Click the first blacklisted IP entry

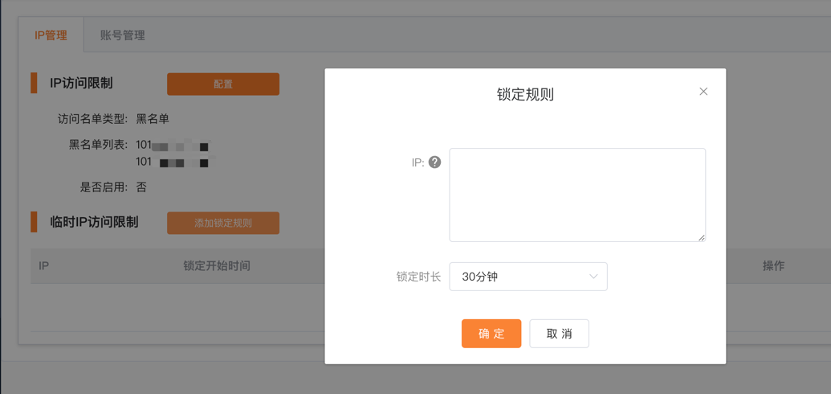pos(173,145)
